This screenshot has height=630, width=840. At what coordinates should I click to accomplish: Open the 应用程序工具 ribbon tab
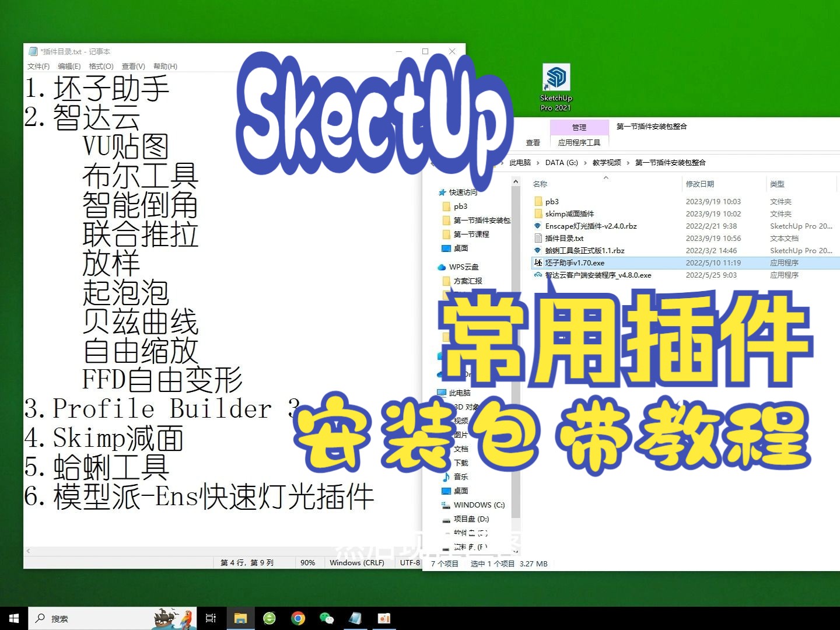(x=579, y=142)
